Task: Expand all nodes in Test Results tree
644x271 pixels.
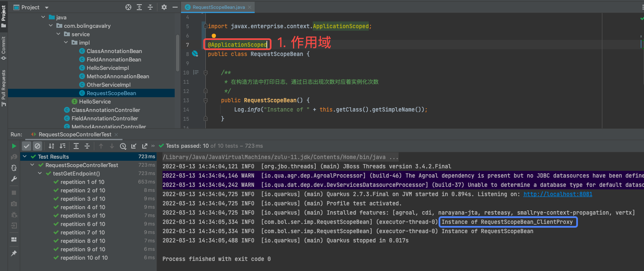Action: (76, 146)
